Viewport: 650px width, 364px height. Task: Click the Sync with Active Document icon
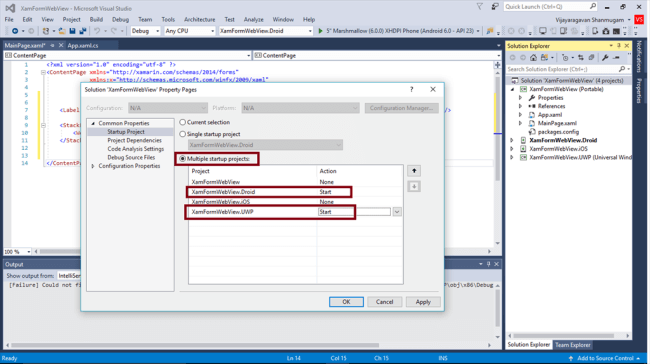tap(580, 58)
